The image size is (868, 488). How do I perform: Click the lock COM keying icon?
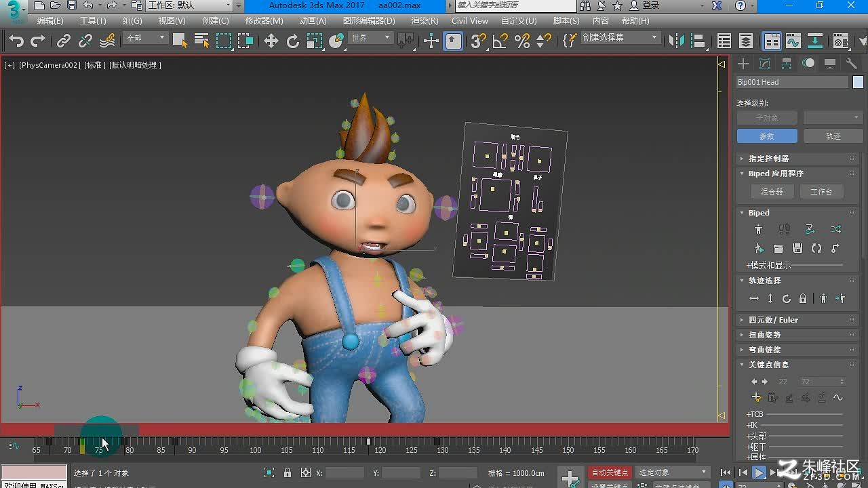(x=803, y=299)
